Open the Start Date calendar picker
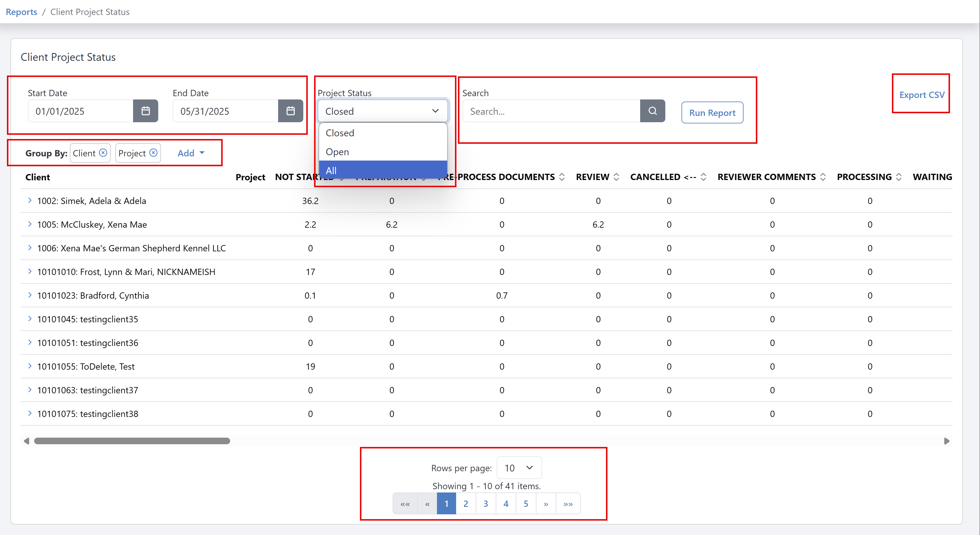 (145, 111)
